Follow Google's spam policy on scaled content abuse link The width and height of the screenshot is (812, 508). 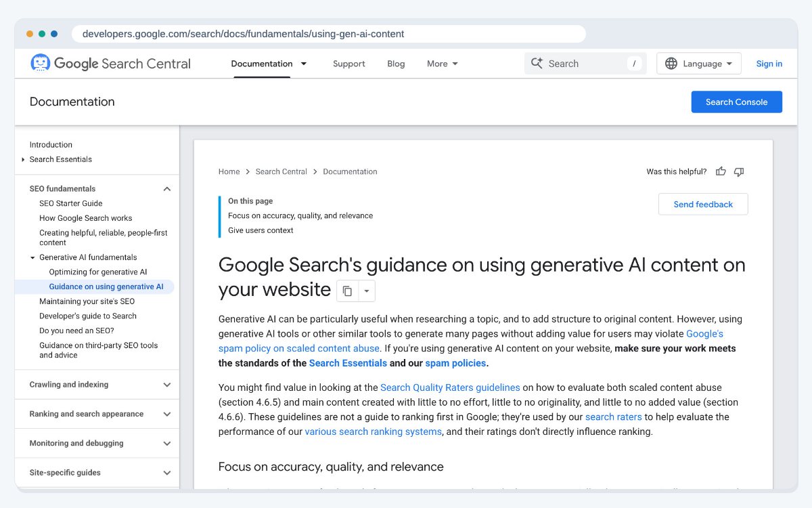pos(299,348)
